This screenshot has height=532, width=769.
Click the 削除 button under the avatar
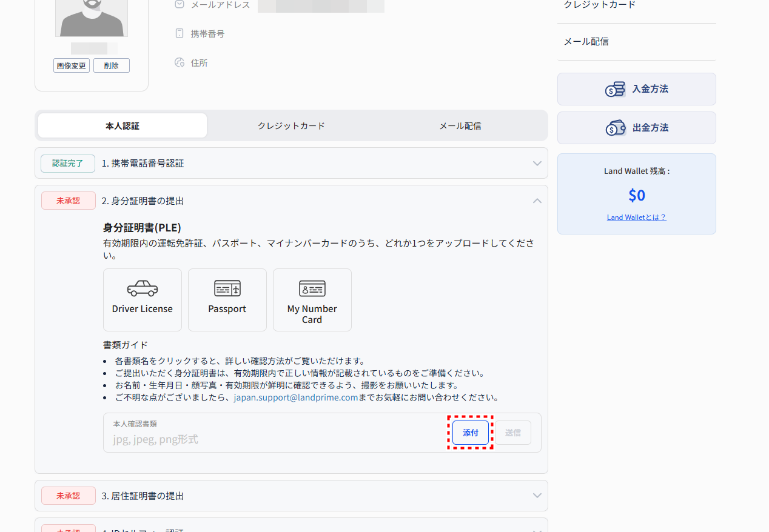(x=112, y=65)
